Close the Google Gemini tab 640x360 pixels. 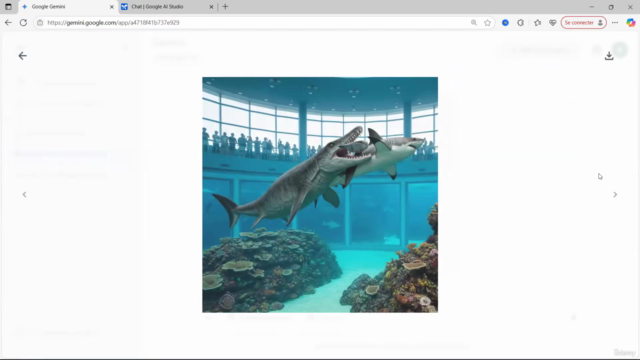click(112, 7)
